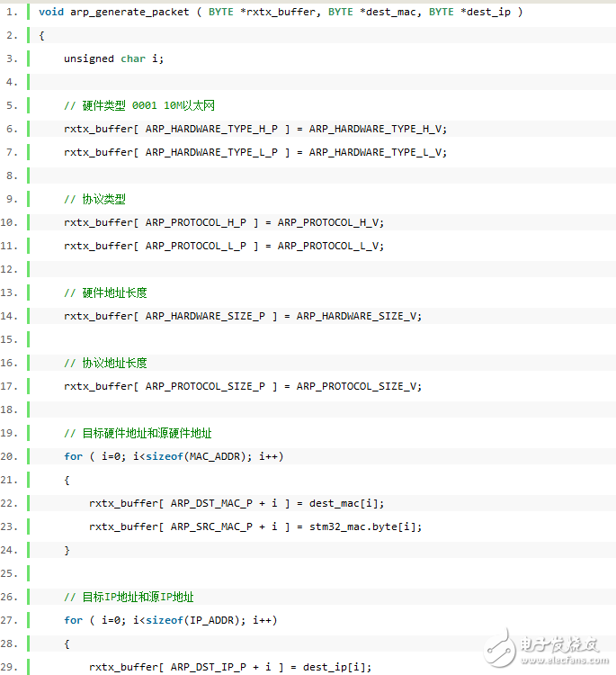Click ARP_SRC_MAC_P on line 23
The width and height of the screenshot is (616, 675).
211,526
